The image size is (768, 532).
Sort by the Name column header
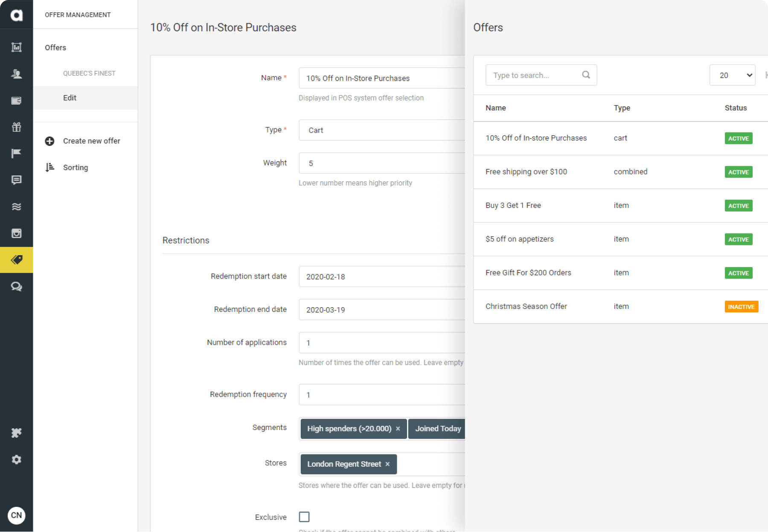coord(495,108)
